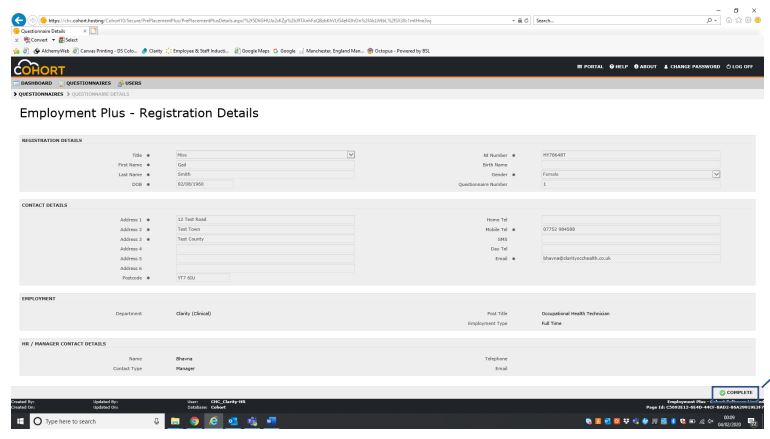
Task: Click the browser forward arrow button
Action: [x=32, y=20]
